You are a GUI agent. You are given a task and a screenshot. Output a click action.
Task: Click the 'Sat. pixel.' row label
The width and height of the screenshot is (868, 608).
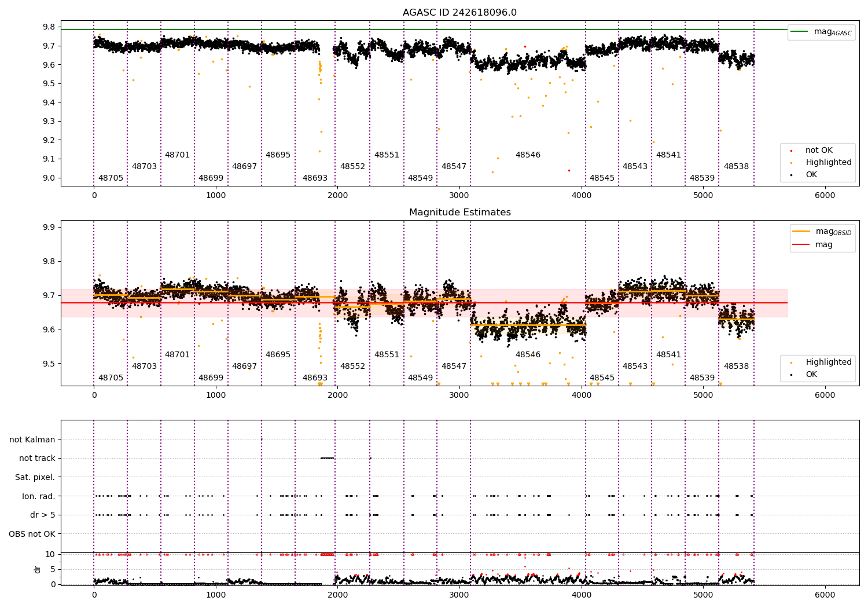(35, 477)
